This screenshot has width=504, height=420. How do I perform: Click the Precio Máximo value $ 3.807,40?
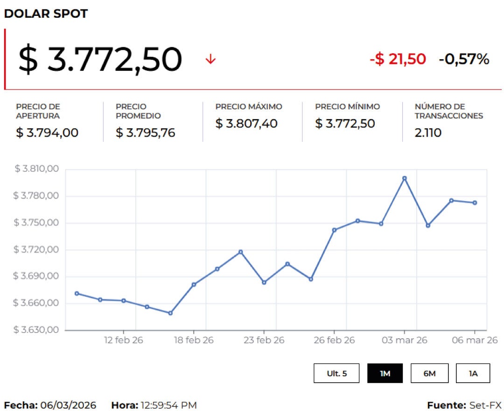coord(246,124)
